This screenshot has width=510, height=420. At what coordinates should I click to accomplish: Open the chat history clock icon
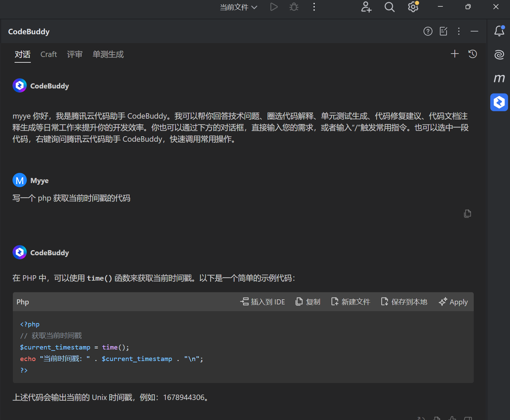pyautogui.click(x=472, y=54)
